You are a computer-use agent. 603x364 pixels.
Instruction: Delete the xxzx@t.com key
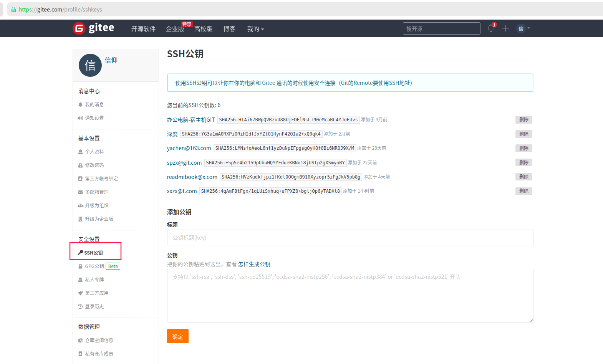[524, 191]
